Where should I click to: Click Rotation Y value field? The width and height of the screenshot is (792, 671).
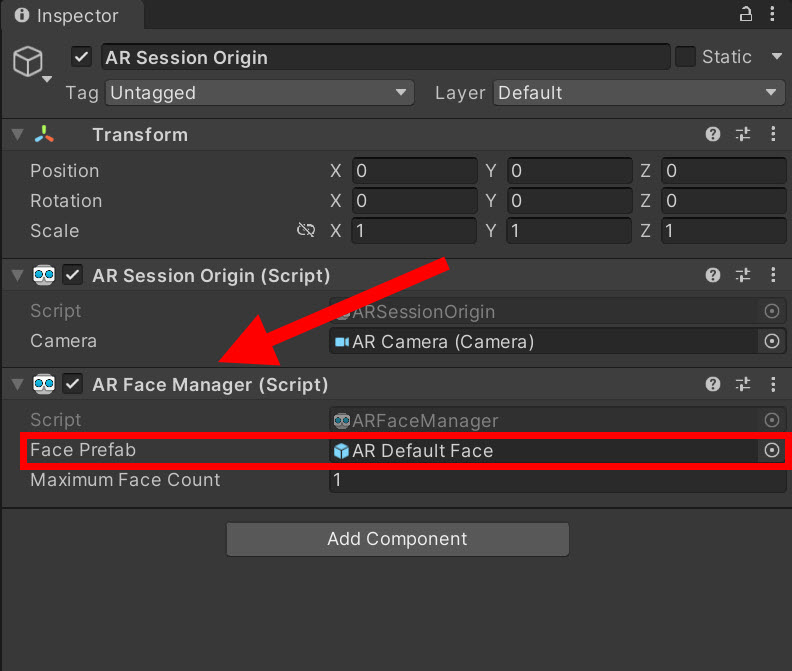pos(569,201)
